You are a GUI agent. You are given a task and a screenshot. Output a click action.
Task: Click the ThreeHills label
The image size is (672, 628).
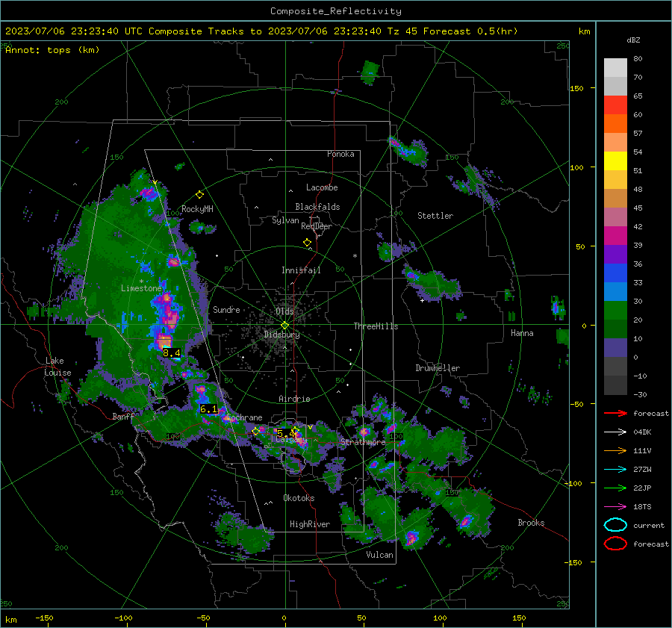(376, 326)
